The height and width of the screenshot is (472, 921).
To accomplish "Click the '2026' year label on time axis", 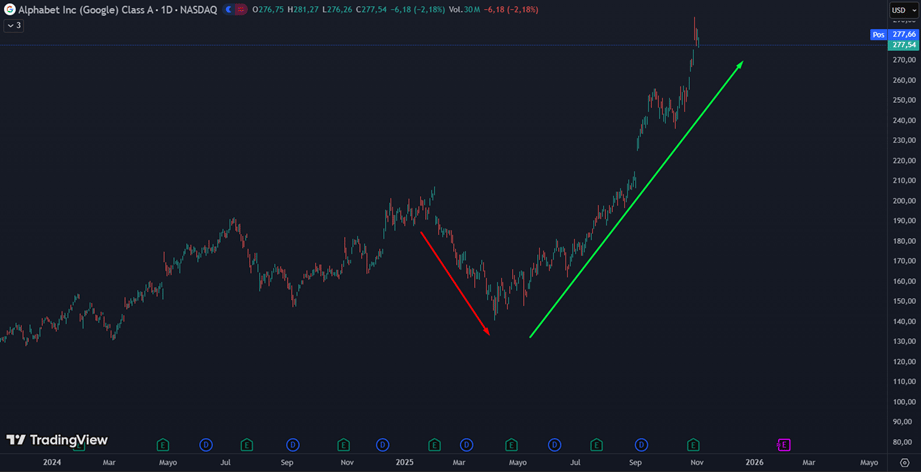I will pyautogui.click(x=755, y=462).
